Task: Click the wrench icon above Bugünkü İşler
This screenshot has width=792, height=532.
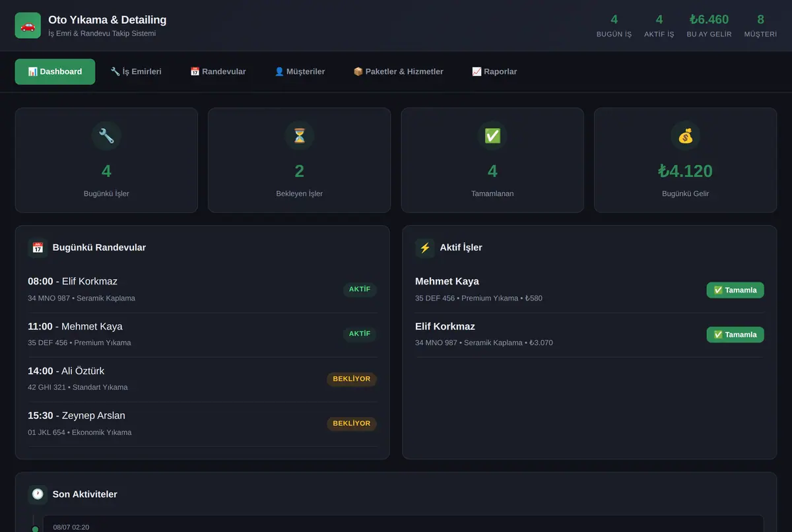Action: 106,136
